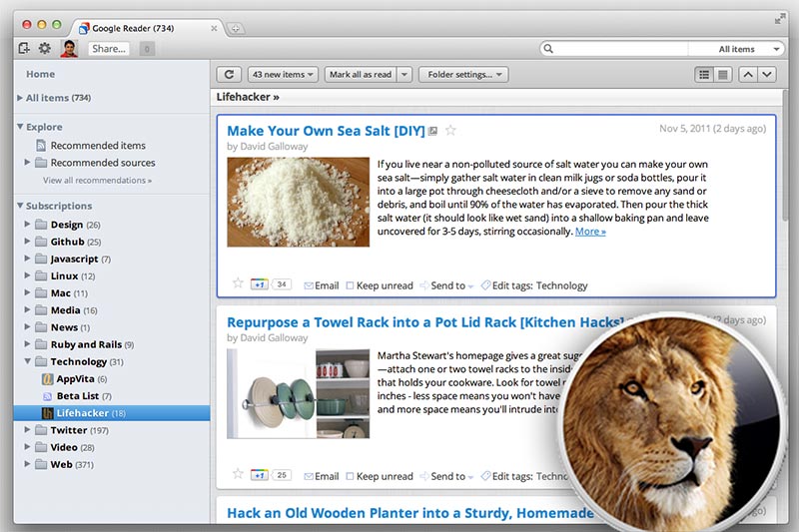Open Folder settings dropdown
Screen dimensions: 799x532
(x=463, y=74)
